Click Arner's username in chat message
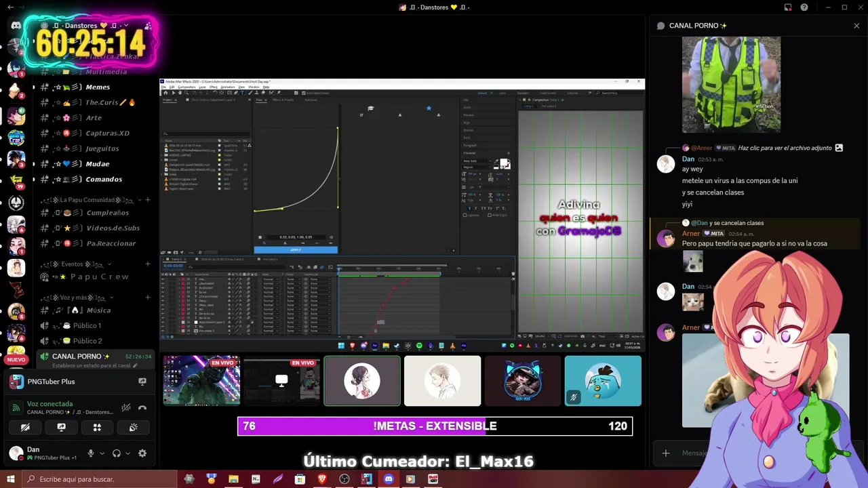Screen dimensions: 868x488 [x=691, y=233]
